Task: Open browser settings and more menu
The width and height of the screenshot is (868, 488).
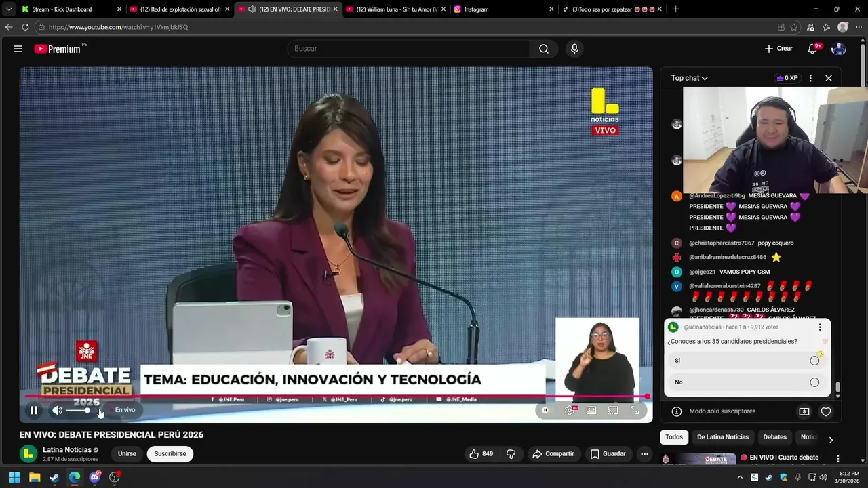Action: (859, 27)
